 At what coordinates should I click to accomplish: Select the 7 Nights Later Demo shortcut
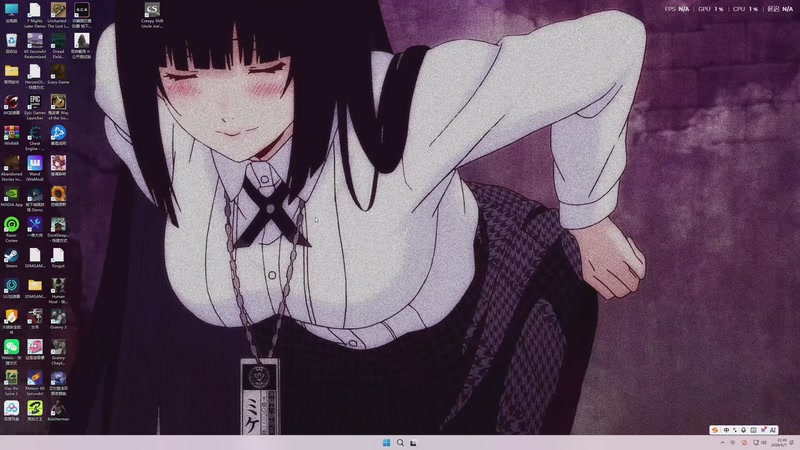35,15
